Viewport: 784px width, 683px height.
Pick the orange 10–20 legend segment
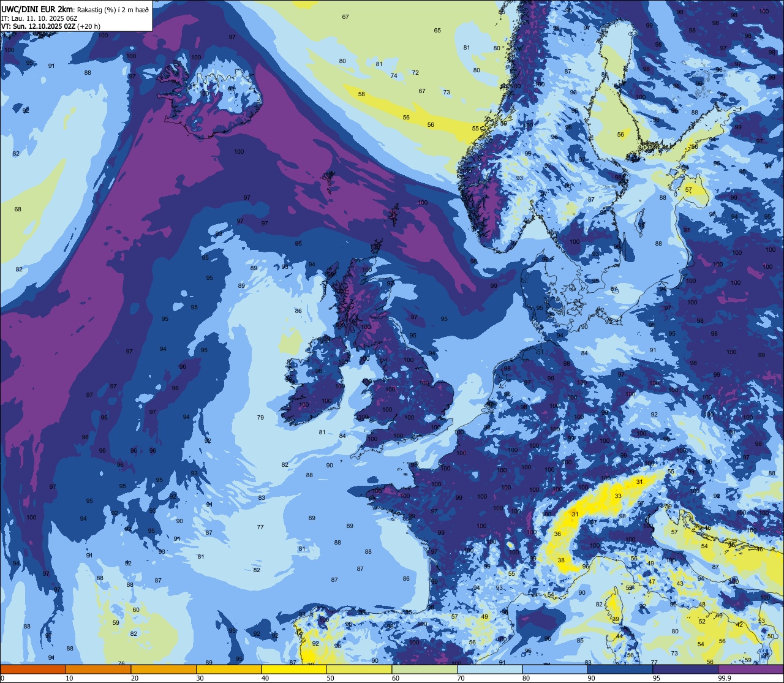(98, 669)
